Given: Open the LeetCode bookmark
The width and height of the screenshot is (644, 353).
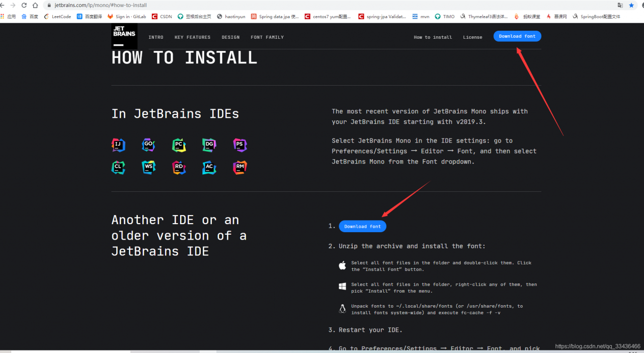Looking at the screenshot, I should point(57,17).
